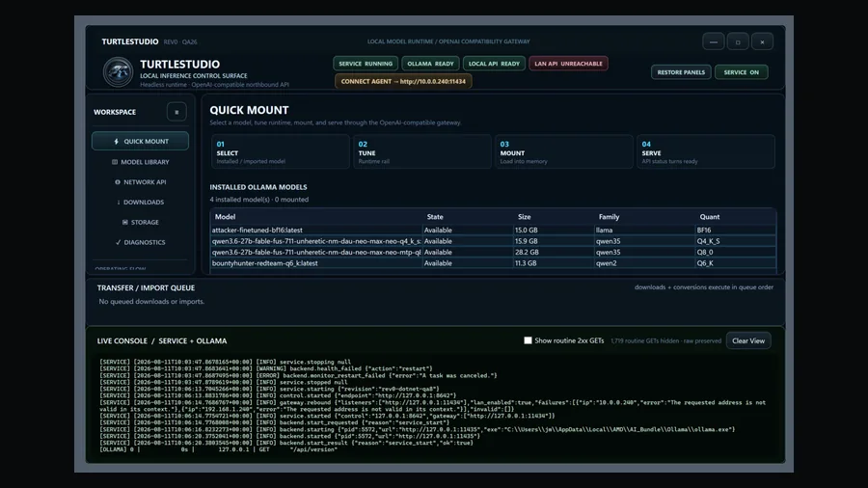Select the qwen3.6-27b neo-mtp model row
The width and height of the screenshot is (868, 488).
(493, 253)
